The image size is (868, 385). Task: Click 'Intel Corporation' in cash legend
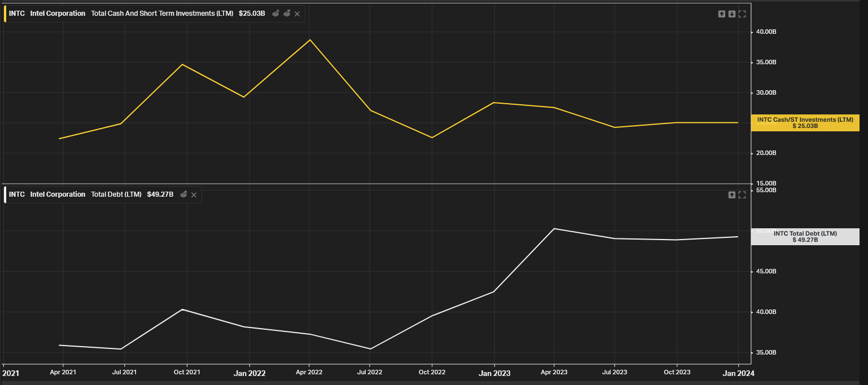[x=58, y=14]
